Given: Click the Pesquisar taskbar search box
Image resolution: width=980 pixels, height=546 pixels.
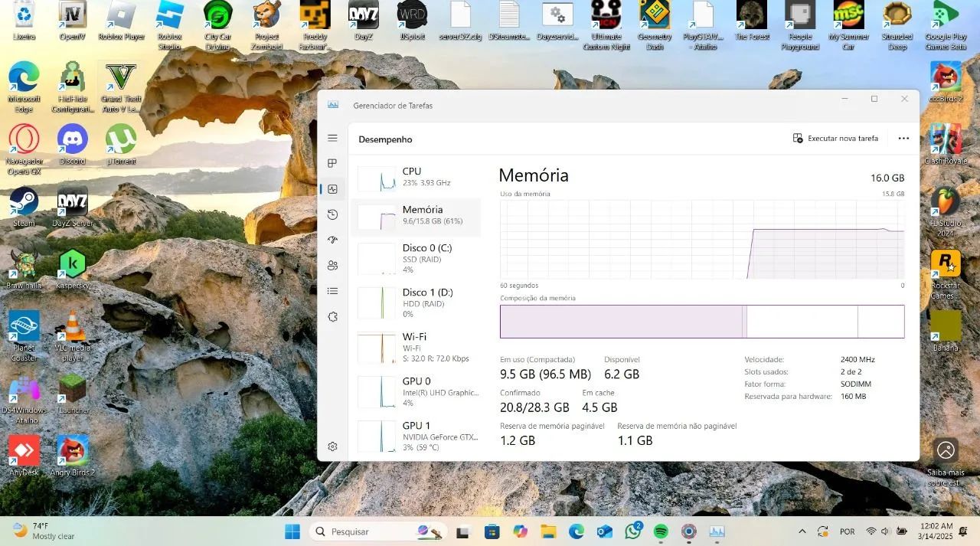Looking at the screenshot, I should [x=367, y=531].
